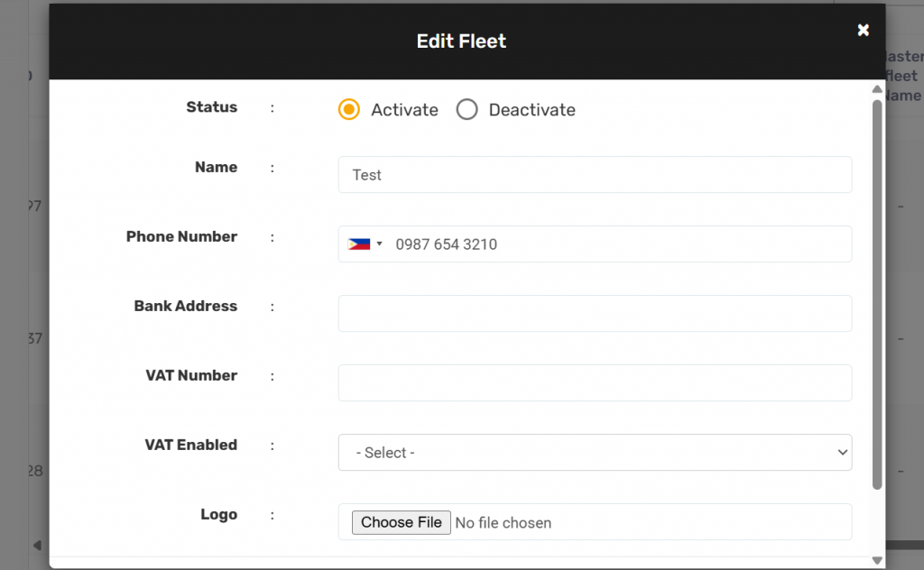
Task: Click the dialog scrollbar up arrow
Action: [876, 89]
